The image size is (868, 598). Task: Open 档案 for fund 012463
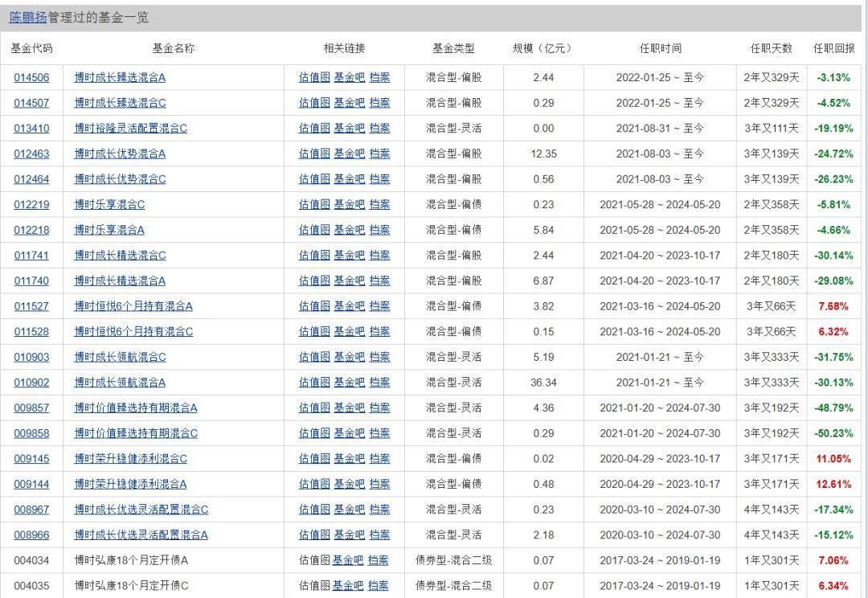(379, 154)
